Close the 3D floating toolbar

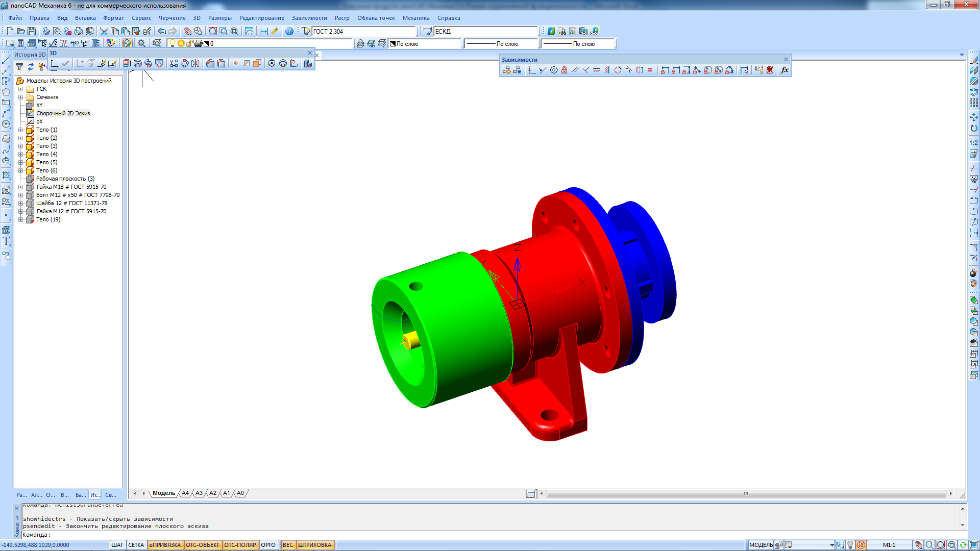[x=309, y=53]
